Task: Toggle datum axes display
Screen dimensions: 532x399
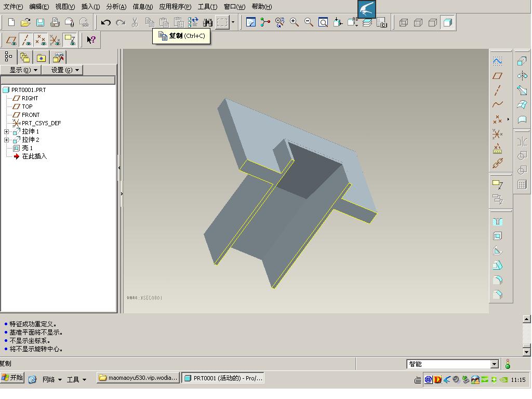Action: 26,40
